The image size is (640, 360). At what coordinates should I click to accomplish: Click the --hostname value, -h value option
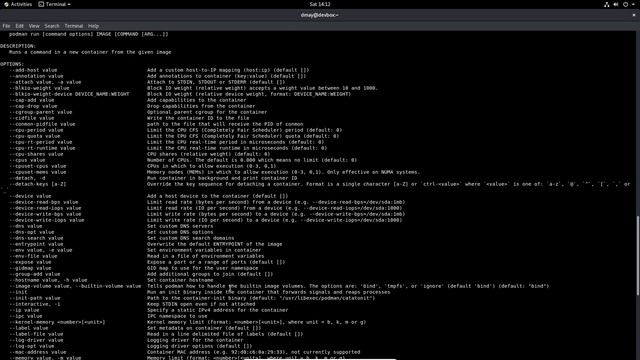pos(49,280)
